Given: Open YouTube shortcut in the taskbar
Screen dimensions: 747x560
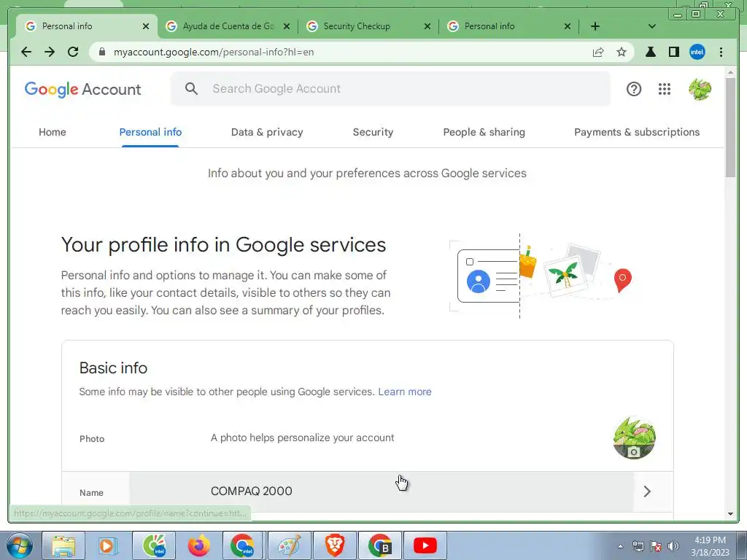Looking at the screenshot, I should pos(425,545).
